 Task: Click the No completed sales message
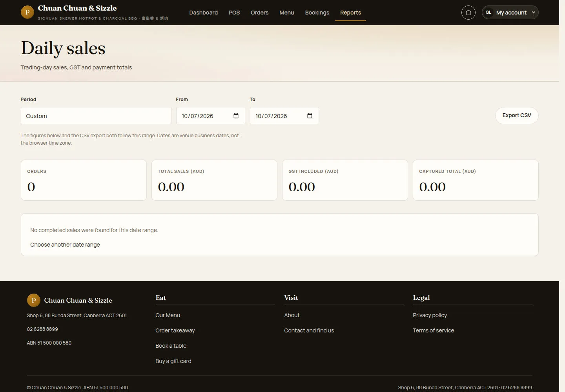point(94,230)
